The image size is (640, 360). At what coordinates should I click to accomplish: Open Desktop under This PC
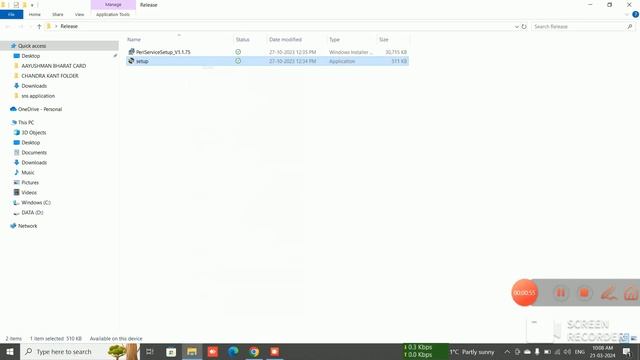pyautogui.click(x=31, y=142)
